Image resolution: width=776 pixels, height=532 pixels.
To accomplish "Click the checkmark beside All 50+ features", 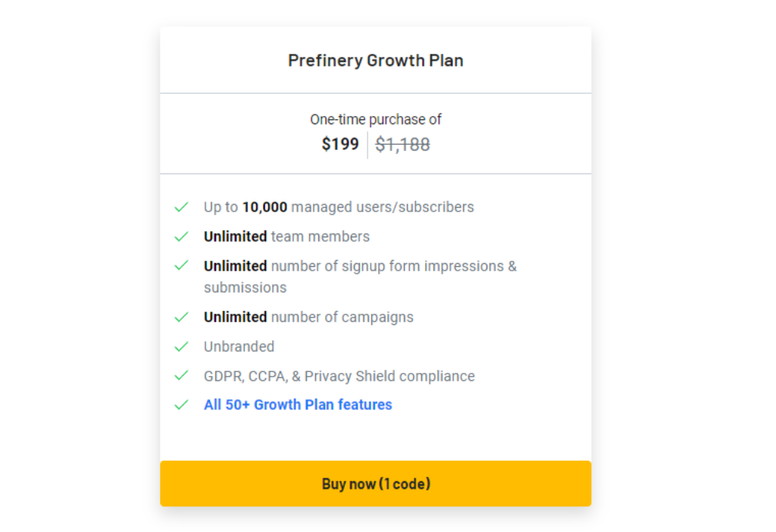I will (181, 405).
